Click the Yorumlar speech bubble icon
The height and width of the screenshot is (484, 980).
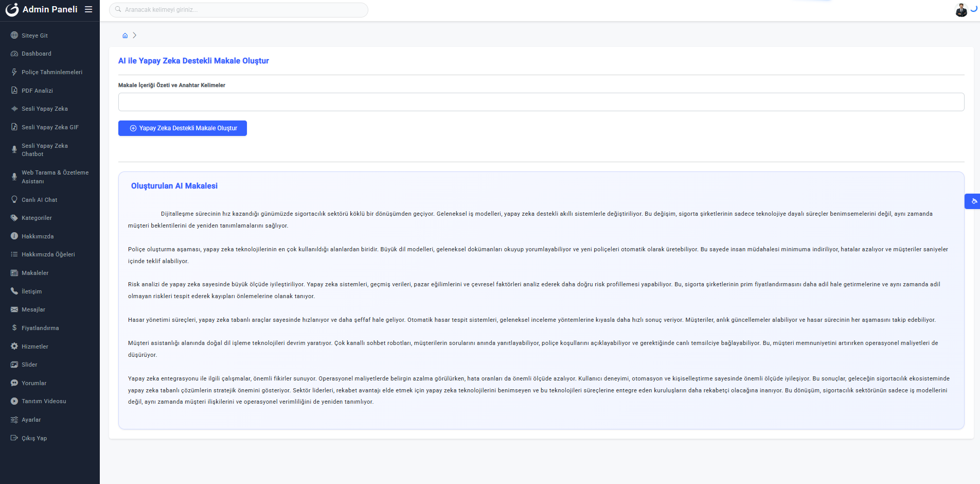click(14, 383)
